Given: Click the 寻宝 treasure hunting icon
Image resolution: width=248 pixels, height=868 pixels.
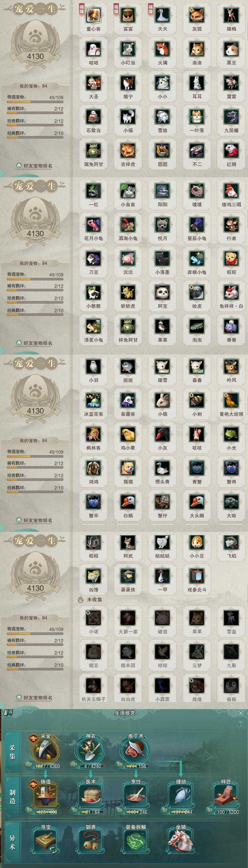Looking at the screenshot, I should pyautogui.click(x=45, y=841).
